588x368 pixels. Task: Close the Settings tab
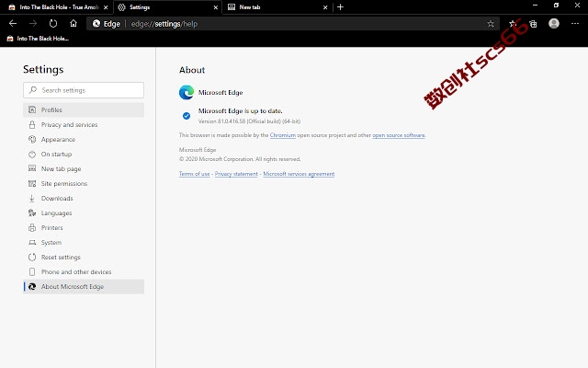[x=216, y=7]
